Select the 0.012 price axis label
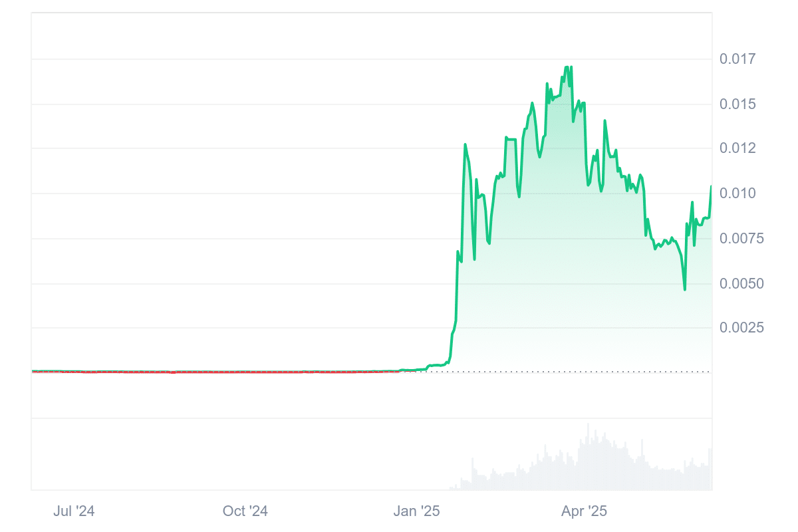Screen dimensions: 798x532 click(737, 148)
